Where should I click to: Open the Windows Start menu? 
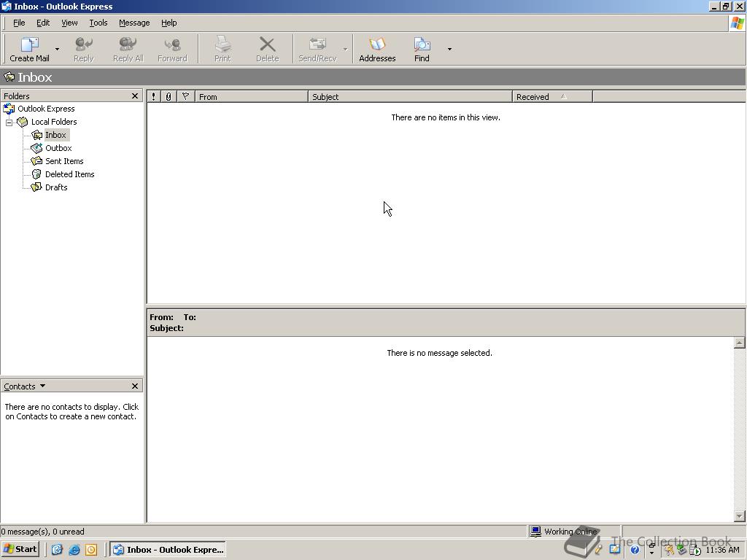pos(20,549)
